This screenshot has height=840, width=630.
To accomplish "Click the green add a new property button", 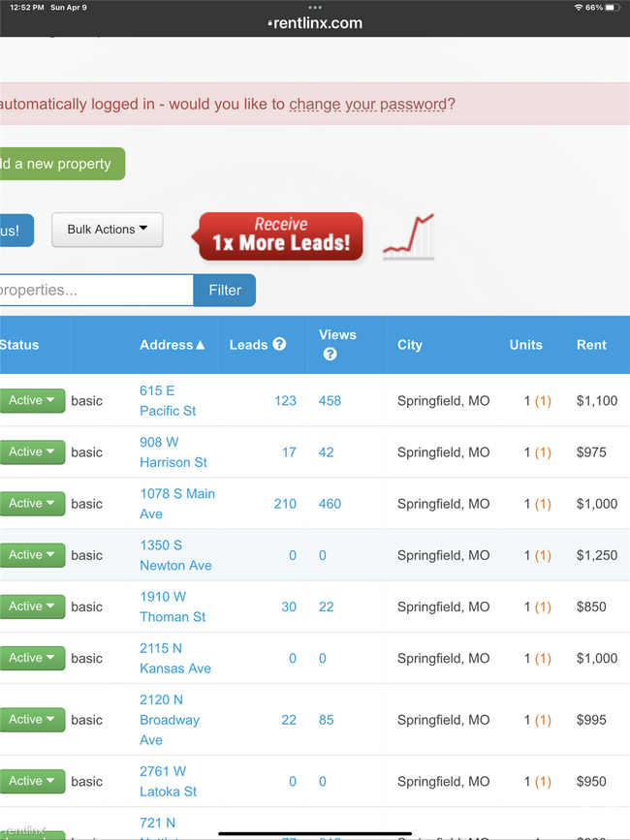I will [60, 164].
